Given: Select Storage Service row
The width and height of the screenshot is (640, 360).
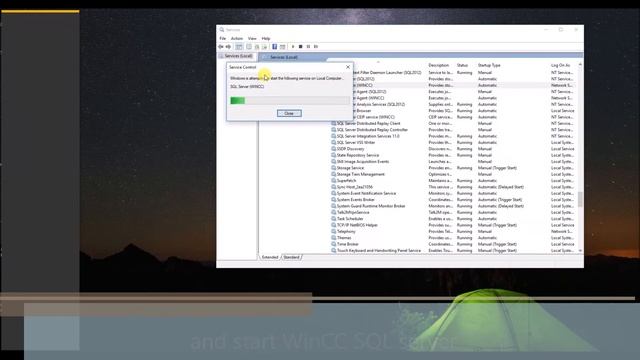Looking at the screenshot, I should [453, 168].
